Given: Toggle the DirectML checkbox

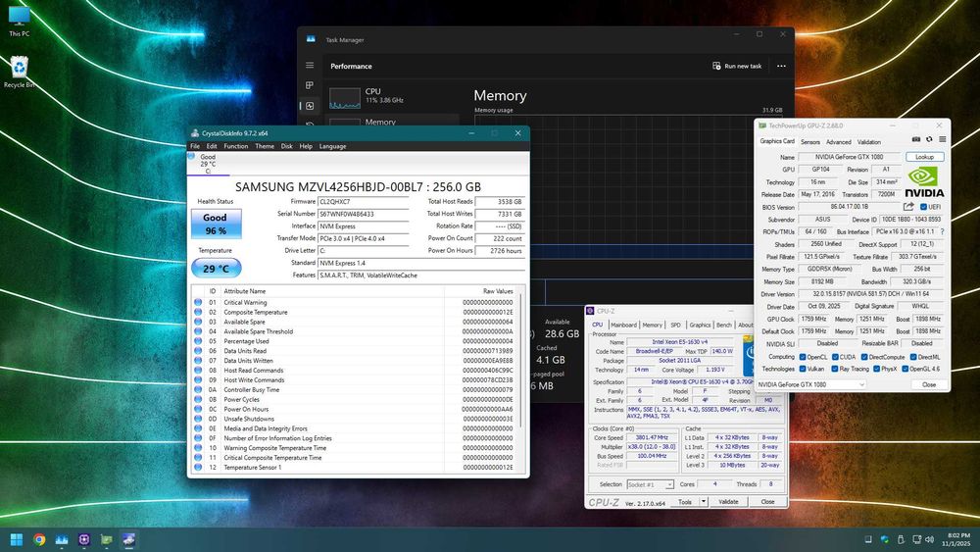Looking at the screenshot, I should pos(913,357).
